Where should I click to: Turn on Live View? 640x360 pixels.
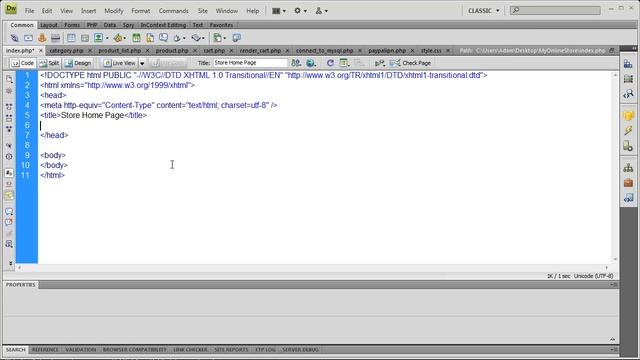pos(120,63)
